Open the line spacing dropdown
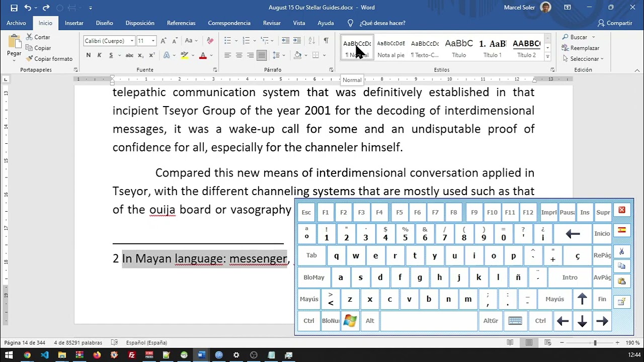The width and height of the screenshot is (644, 362). tap(278, 55)
